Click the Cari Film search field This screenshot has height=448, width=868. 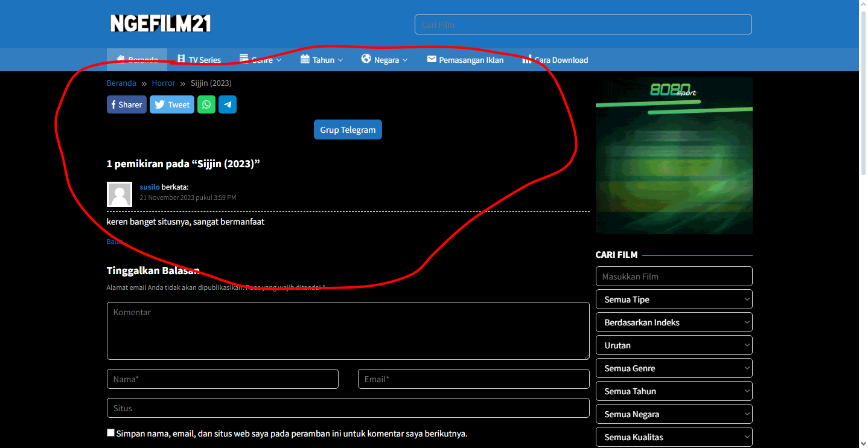(x=583, y=25)
